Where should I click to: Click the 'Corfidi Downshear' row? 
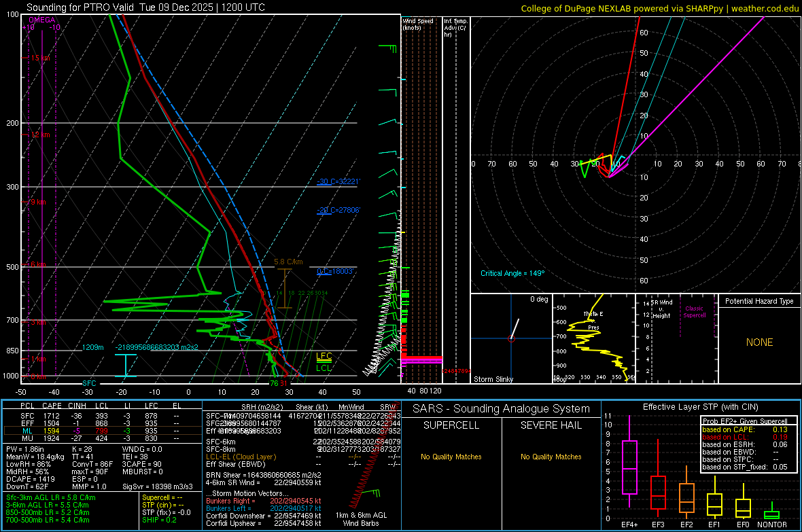(264, 516)
